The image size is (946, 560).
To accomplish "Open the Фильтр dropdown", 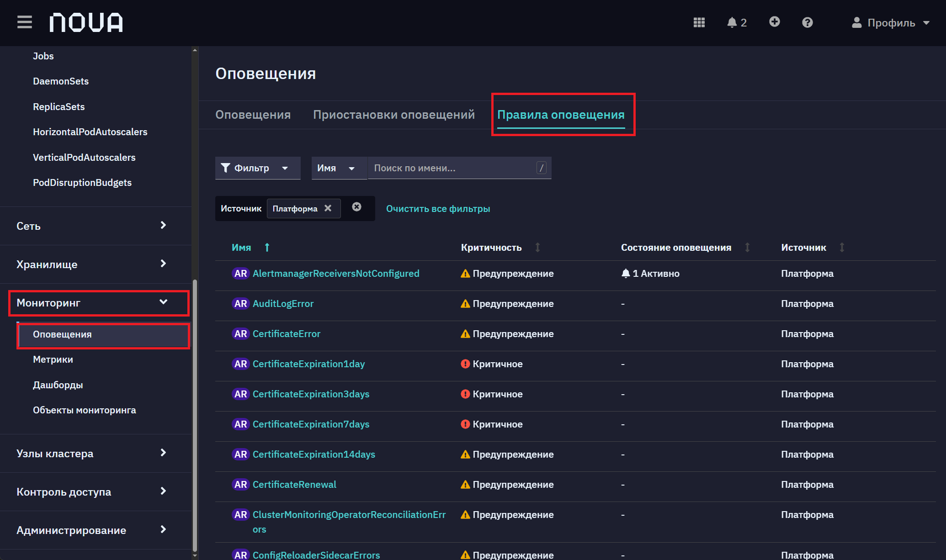I will [x=258, y=168].
